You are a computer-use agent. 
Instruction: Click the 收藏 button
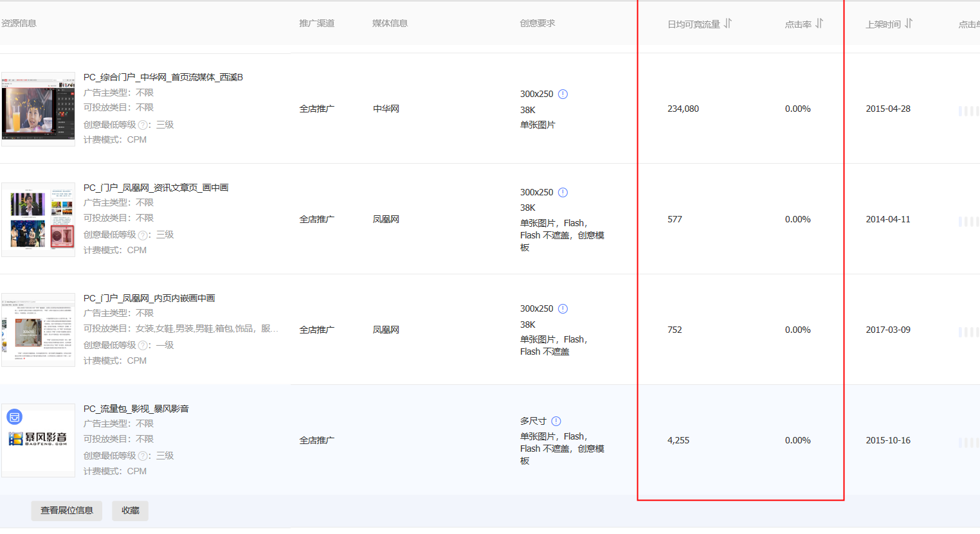(131, 510)
